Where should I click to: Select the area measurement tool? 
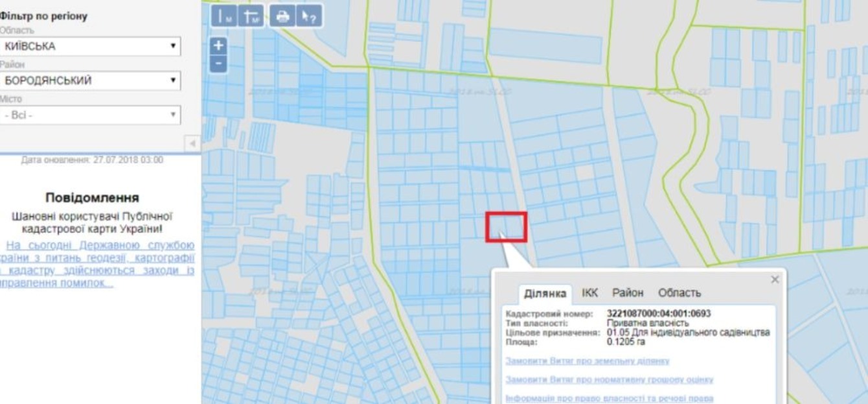251,16
